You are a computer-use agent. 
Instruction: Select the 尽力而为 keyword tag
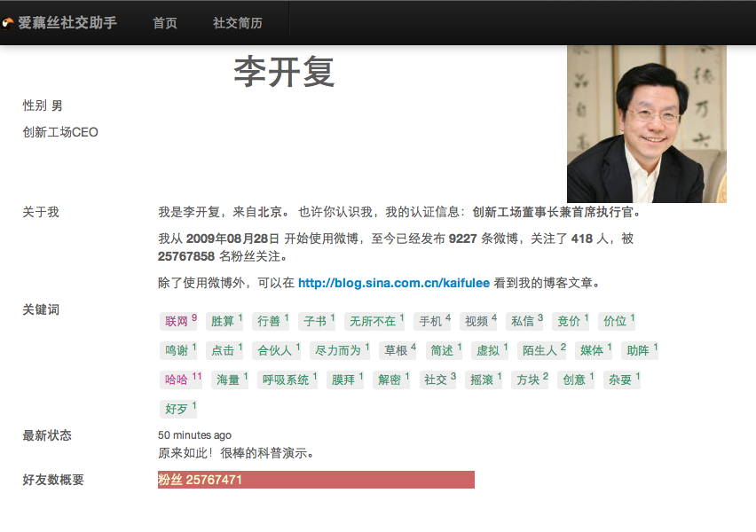coord(340,350)
